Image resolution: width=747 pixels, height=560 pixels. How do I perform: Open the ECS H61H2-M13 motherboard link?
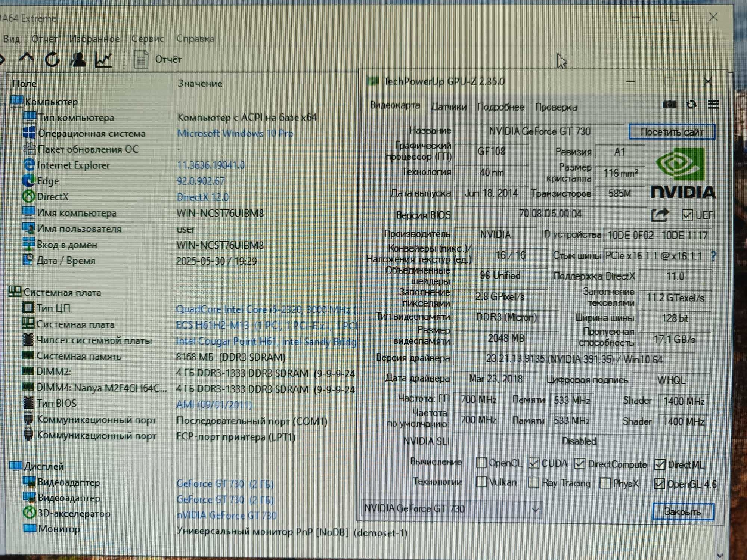[267, 325]
